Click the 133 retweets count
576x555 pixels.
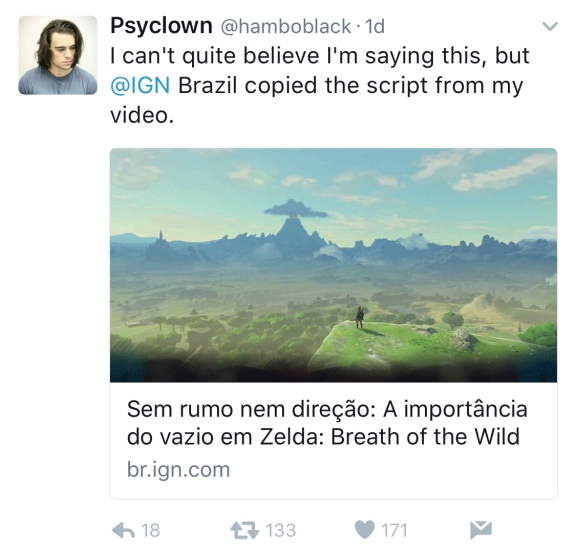click(x=281, y=530)
